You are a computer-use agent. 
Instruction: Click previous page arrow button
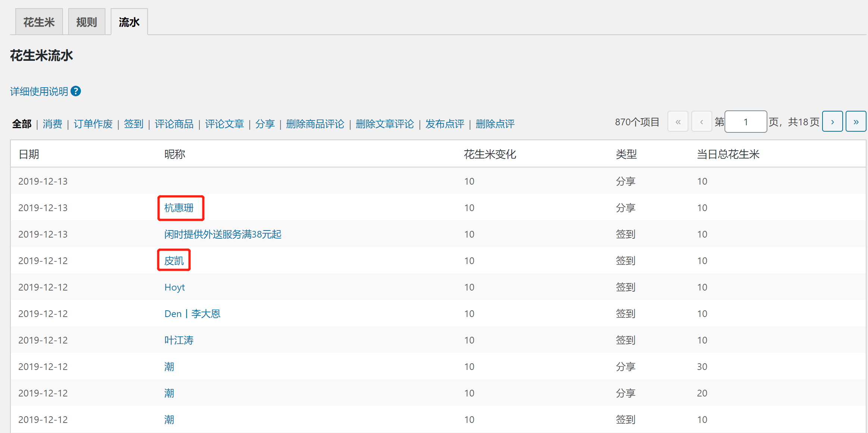pyautogui.click(x=701, y=122)
